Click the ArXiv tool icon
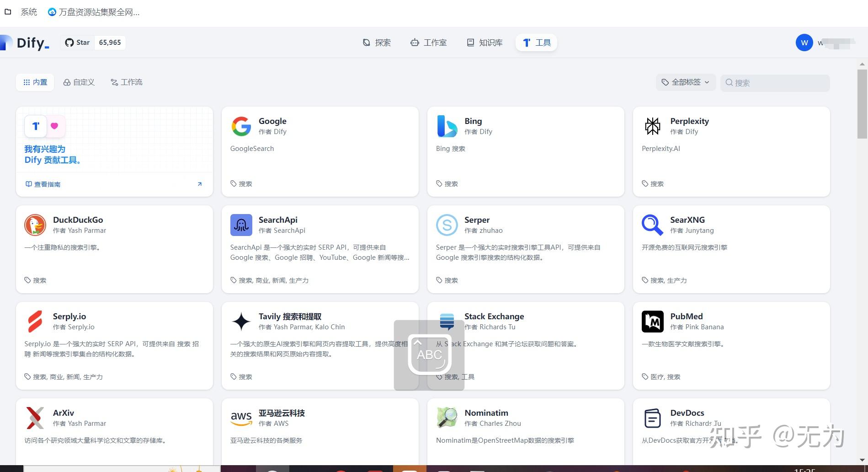 pyautogui.click(x=35, y=418)
